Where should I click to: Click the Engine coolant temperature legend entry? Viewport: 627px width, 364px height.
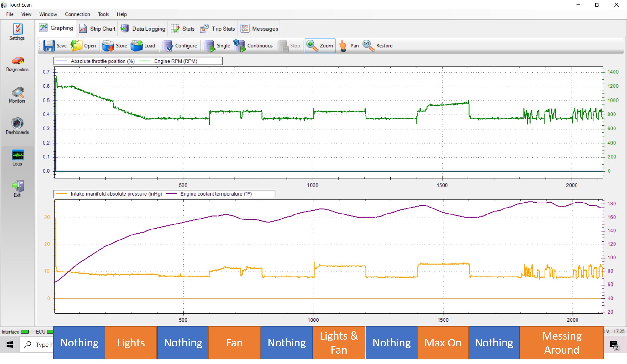click(209, 194)
